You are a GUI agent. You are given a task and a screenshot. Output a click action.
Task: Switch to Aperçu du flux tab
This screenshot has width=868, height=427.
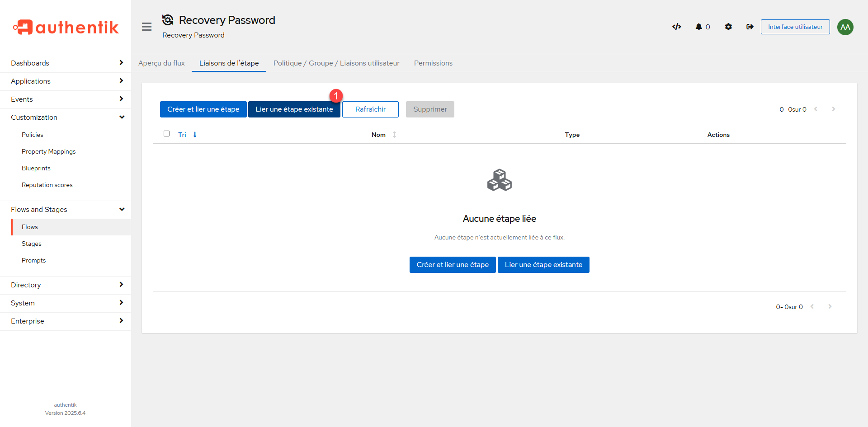(161, 63)
